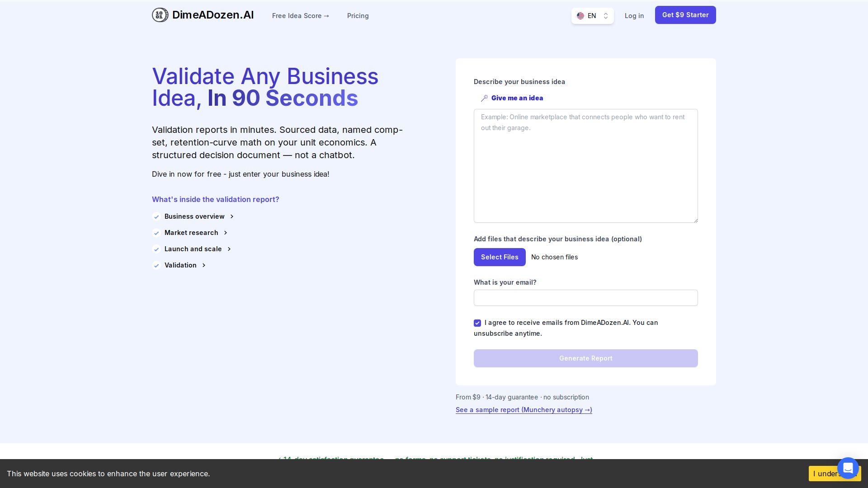This screenshot has height=488, width=868.
Task: Expand the Business overview section
Action: point(199,216)
